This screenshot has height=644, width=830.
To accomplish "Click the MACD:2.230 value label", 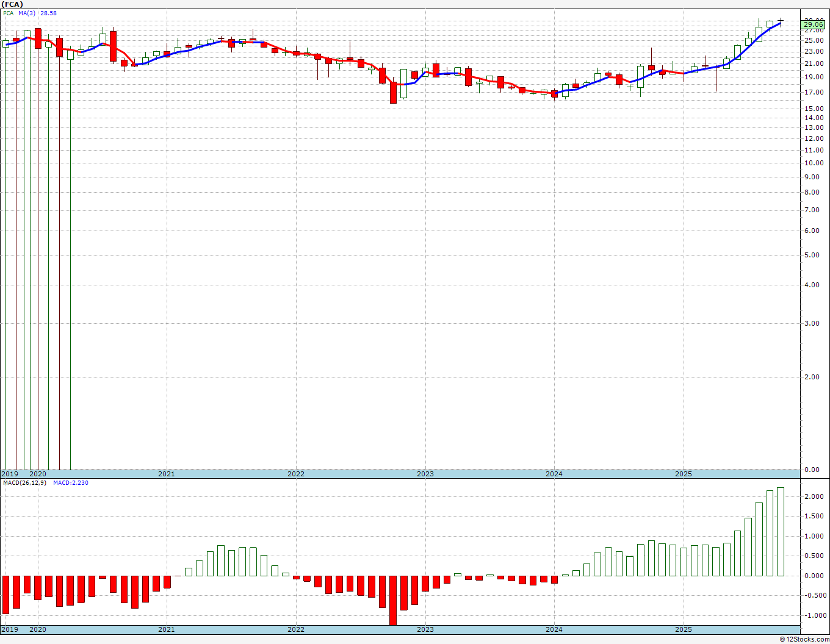I will click(x=70, y=483).
